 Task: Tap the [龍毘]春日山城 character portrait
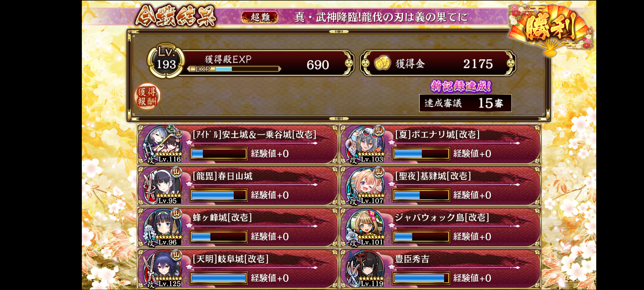[x=163, y=186]
